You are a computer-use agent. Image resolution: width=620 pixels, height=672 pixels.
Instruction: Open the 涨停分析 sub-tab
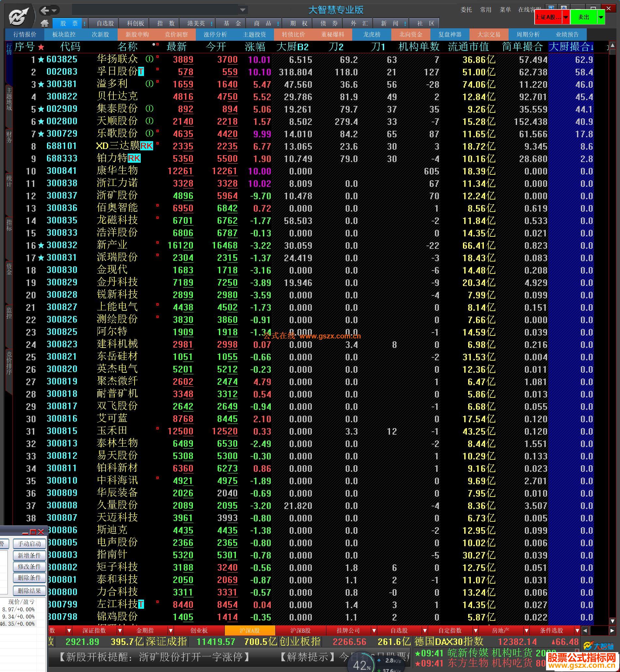(x=215, y=35)
